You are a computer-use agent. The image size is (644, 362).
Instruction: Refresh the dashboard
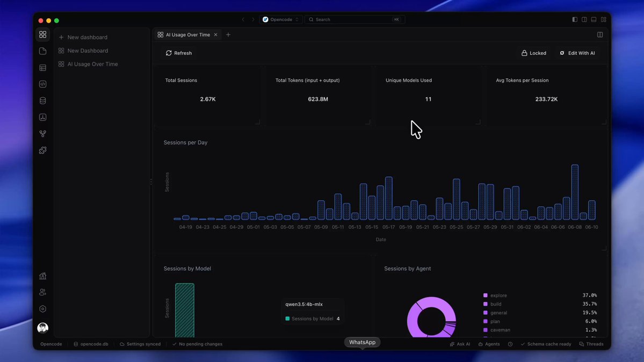tap(179, 53)
